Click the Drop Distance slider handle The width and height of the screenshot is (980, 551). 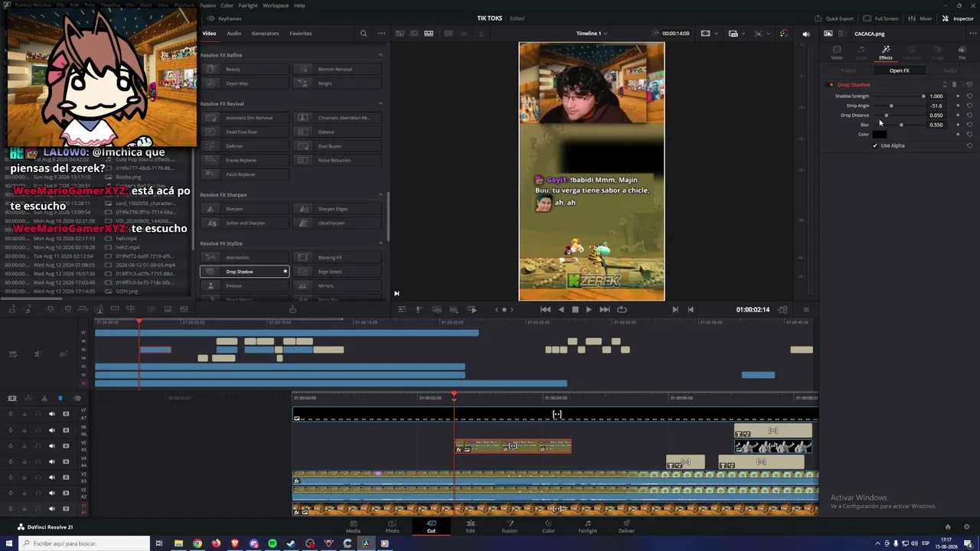[x=887, y=116]
